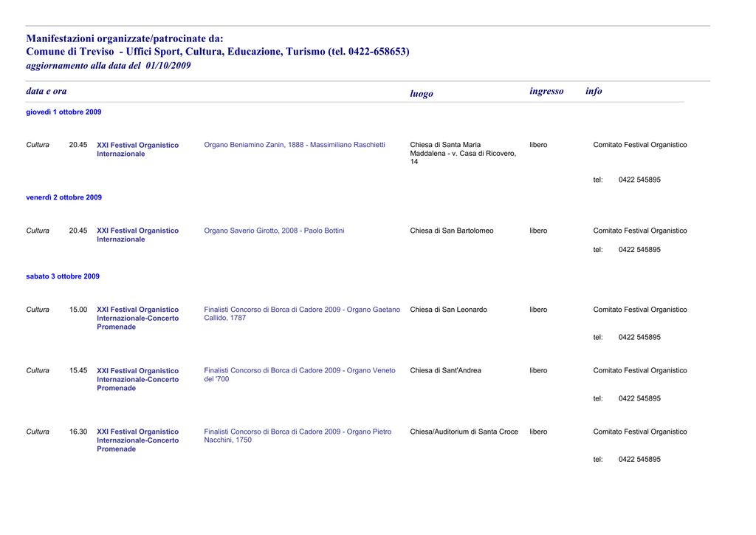Click the 'info' column header
This screenshot has width=756, height=535.
click(x=594, y=91)
